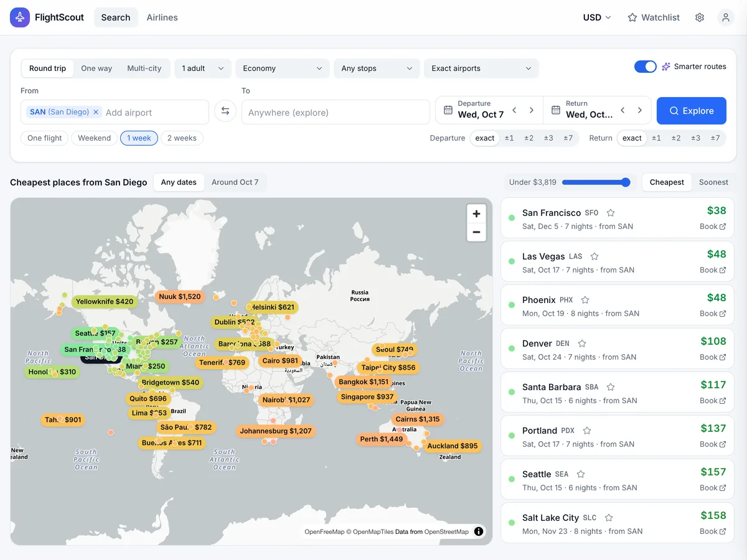Viewport: 747px width, 560px height.
Task: Click the max price slider handle
Action: (x=626, y=182)
